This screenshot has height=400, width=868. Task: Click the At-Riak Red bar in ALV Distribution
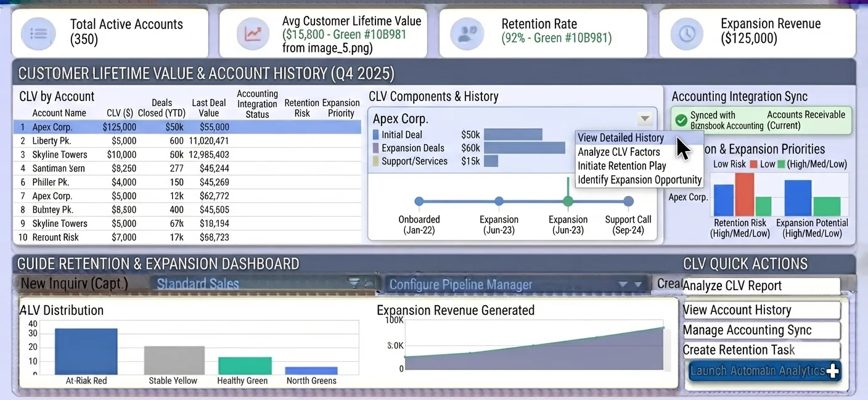pyautogui.click(x=86, y=351)
